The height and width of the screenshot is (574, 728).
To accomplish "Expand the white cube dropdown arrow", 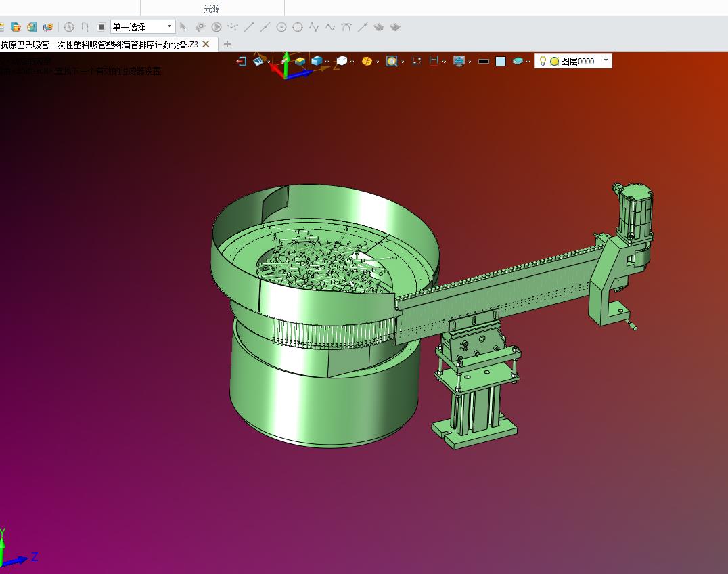I will pos(352,62).
